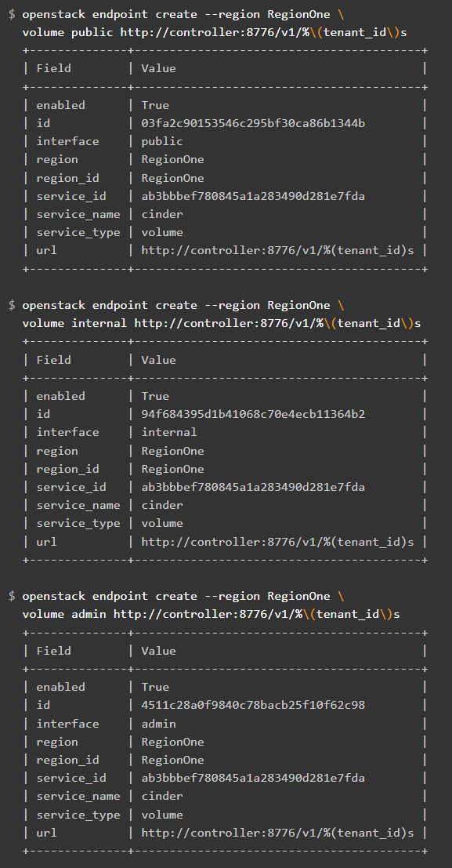Viewport: 452px width, 868px height.
Task: Click service_id value in the first table
Action: coord(253,196)
